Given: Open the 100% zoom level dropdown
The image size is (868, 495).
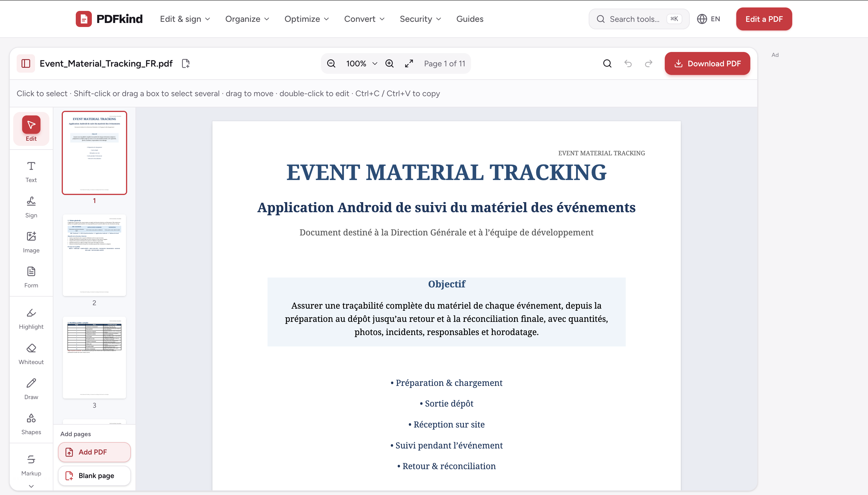Looking at the screenshot, I should pyautogui.click(x=361, y=63).
